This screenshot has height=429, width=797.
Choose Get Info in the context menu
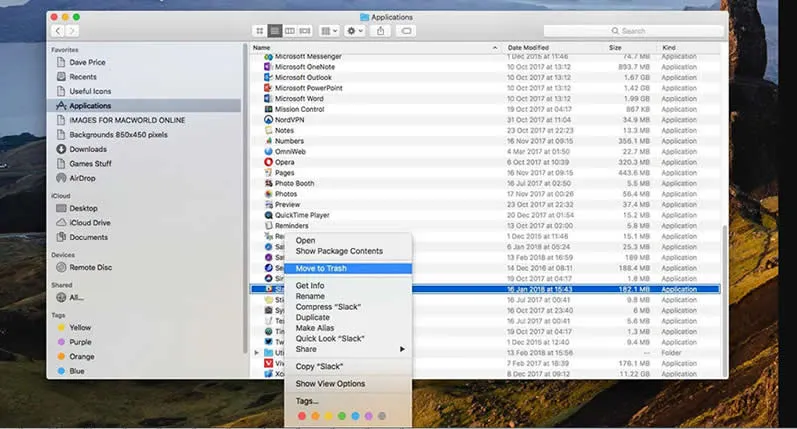(x=348, y=286)
